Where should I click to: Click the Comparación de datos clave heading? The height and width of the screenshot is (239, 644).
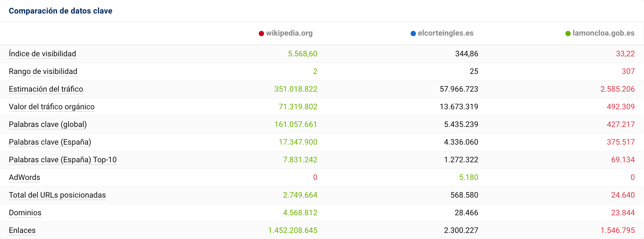(x=61, y=11)
